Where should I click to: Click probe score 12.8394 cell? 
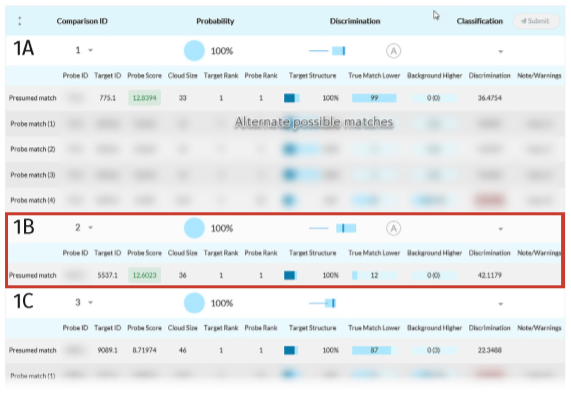tap(144, 98)
